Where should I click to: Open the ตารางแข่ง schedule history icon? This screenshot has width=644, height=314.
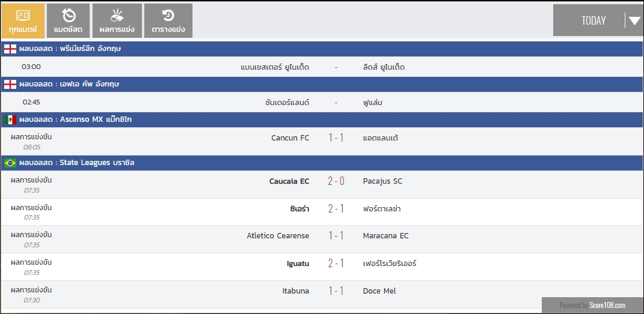tap(168, 16)
